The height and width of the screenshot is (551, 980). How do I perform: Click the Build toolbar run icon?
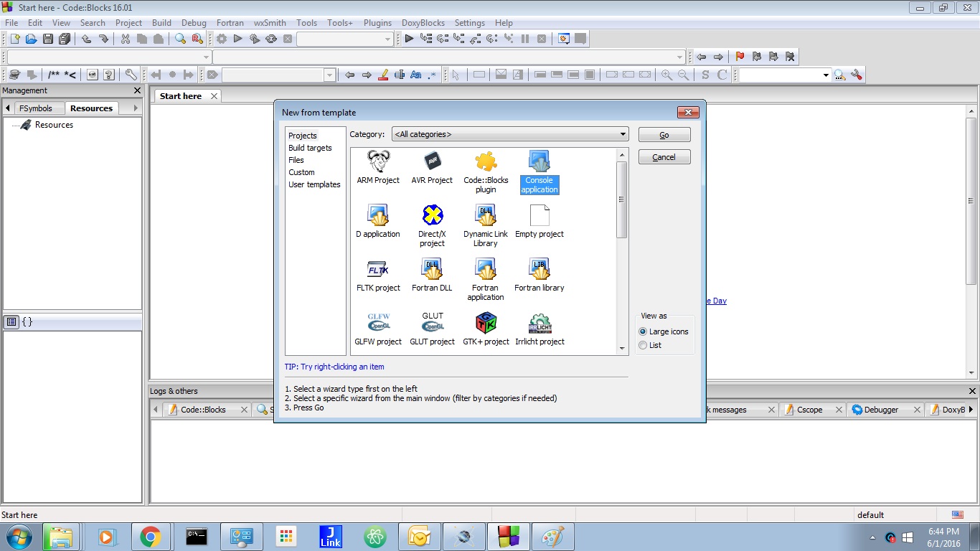pos(238,39)
